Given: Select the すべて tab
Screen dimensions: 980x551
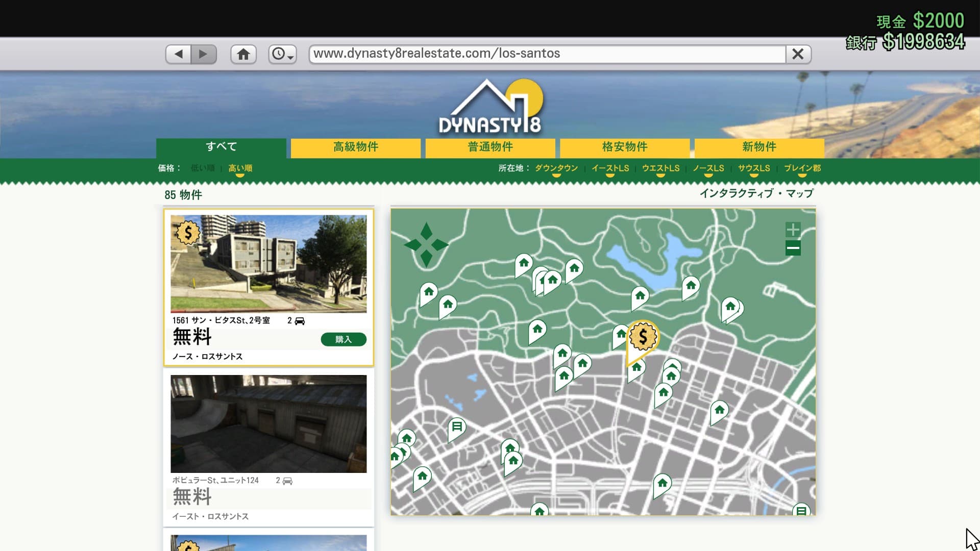Looking at the screenshot, I should coord(221,147).
